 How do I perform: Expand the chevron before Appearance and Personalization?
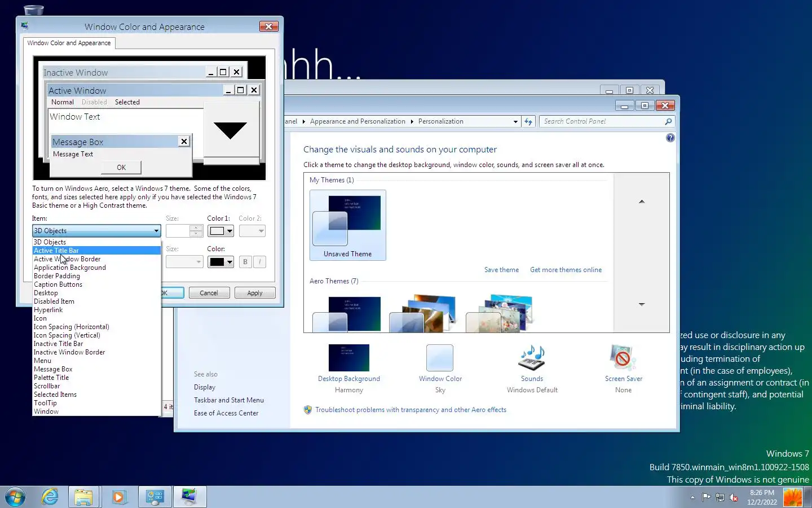303,121
